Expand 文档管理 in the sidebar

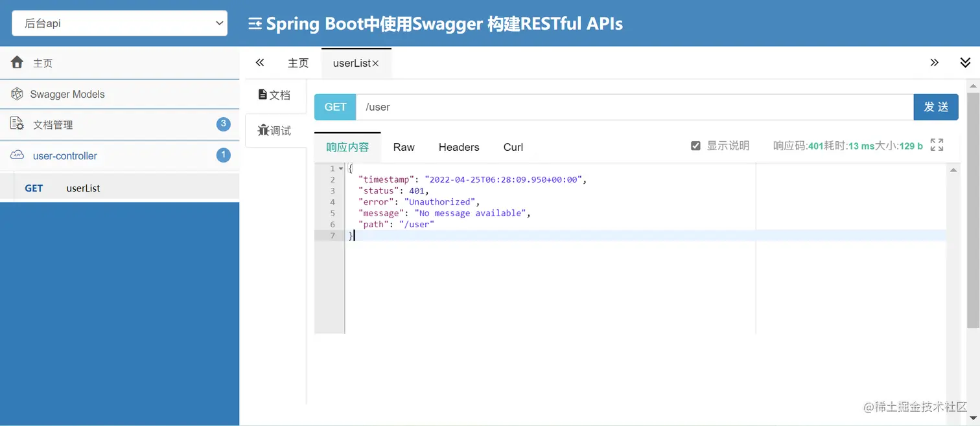click(120, 124)
